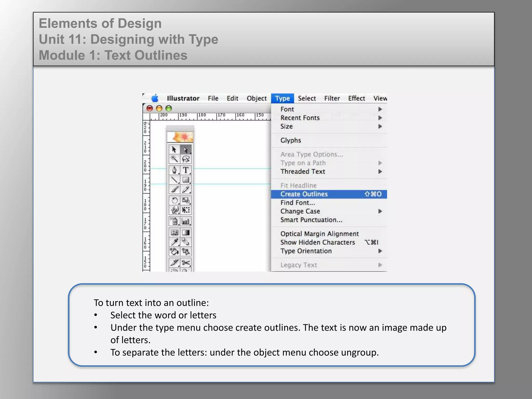The height and width of the screenshot is (399, 532).
Task: Select the Mesh tool
Action: [174, 232]
